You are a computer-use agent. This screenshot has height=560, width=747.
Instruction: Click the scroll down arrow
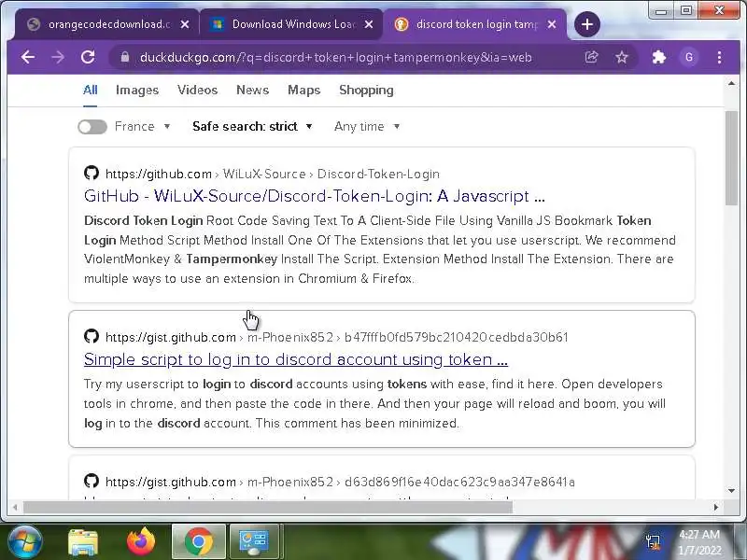[x=731, y=491]
